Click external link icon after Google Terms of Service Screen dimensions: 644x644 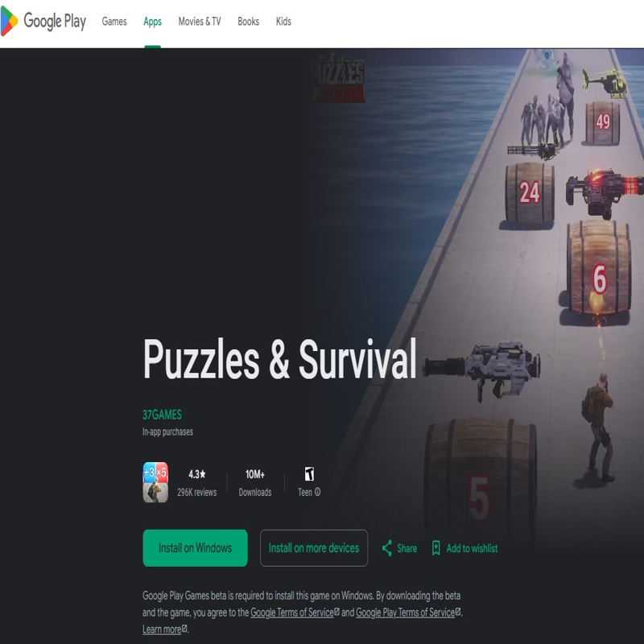click(x=336, y=612)
